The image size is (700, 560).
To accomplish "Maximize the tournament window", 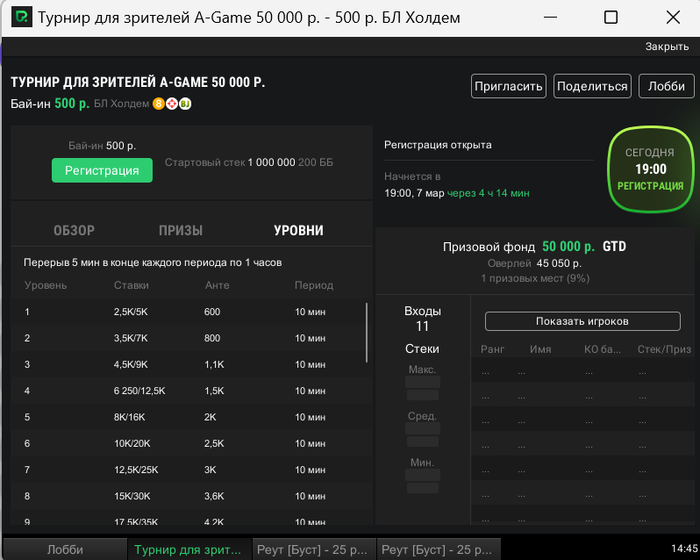I will [611, 17].
